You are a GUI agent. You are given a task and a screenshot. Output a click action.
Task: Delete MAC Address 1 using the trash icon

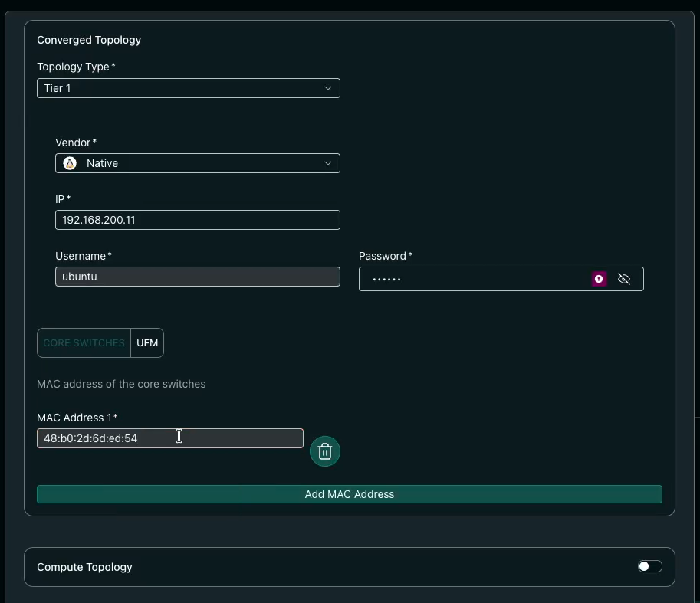324,451
